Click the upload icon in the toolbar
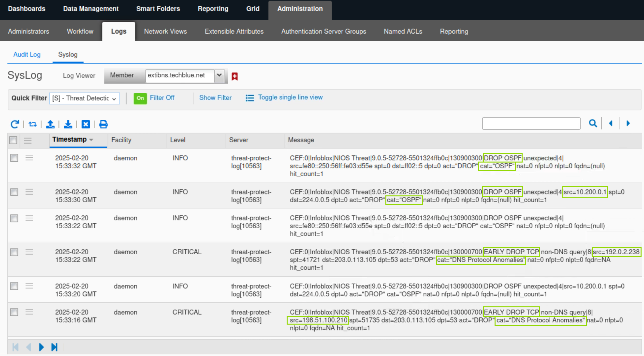This screenshot has height=356, width=644. point(50,124)
